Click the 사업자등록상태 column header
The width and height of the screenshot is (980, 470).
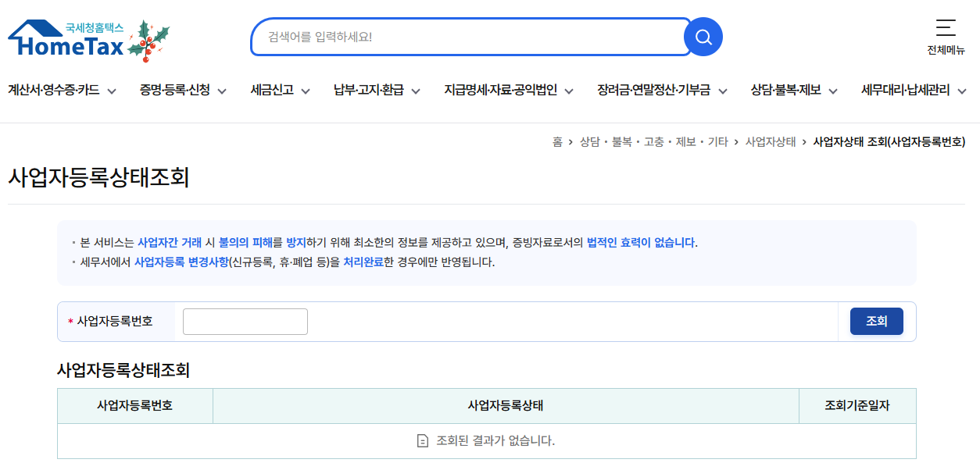tap(506, 406)
